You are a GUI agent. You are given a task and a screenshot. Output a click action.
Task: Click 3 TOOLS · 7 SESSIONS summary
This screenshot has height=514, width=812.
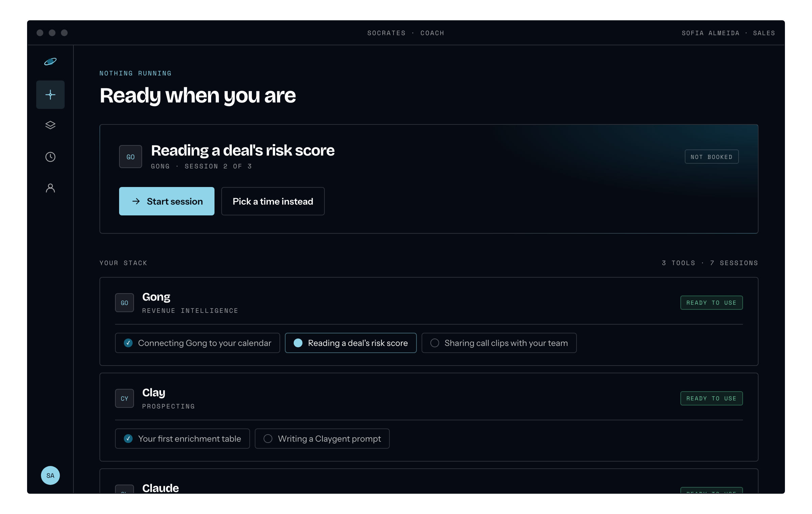point(710,263)
